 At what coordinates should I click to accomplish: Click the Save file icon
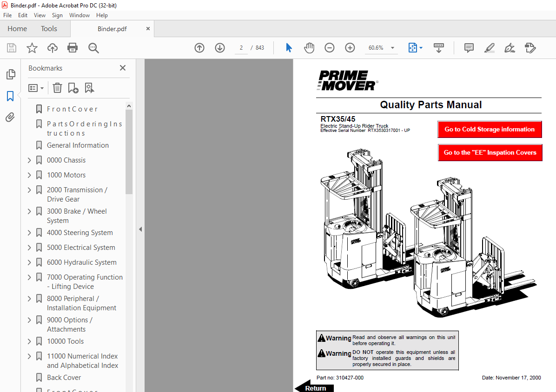tap(12, 48)
